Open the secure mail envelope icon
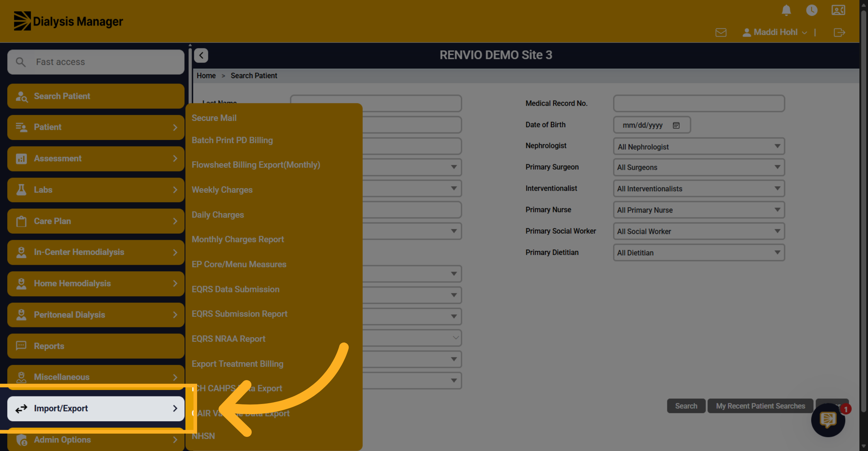This screenshot has width=868, height=451. 721,33
